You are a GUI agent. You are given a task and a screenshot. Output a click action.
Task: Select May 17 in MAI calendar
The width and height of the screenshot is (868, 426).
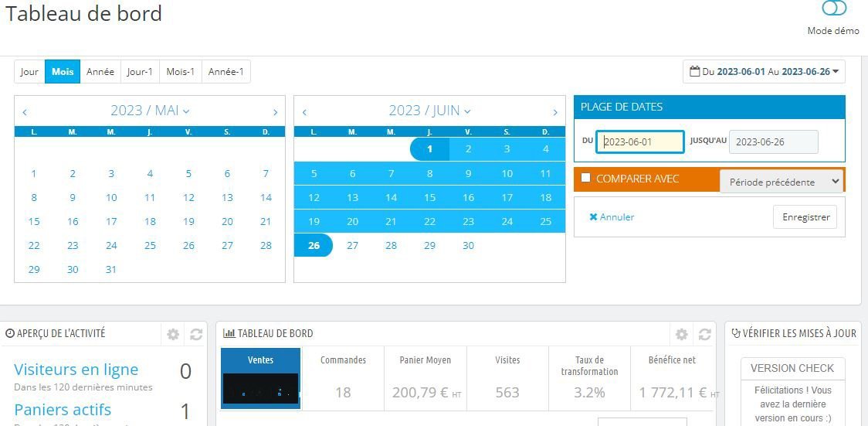tap(111, 222)
